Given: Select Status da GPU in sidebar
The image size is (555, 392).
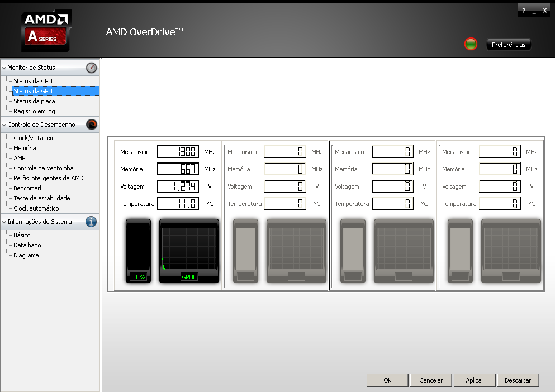Looking at the screenshot, I should pyautogui.click(x=55, y=91).
